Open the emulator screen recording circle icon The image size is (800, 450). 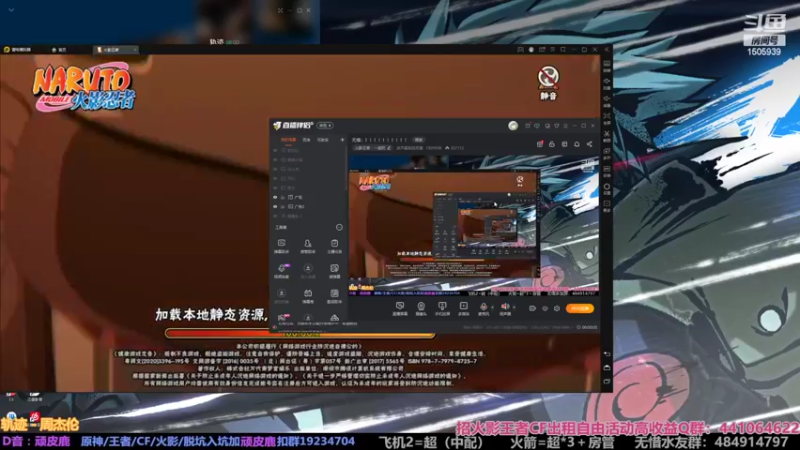pyautogui.click(x=607, y=187)
